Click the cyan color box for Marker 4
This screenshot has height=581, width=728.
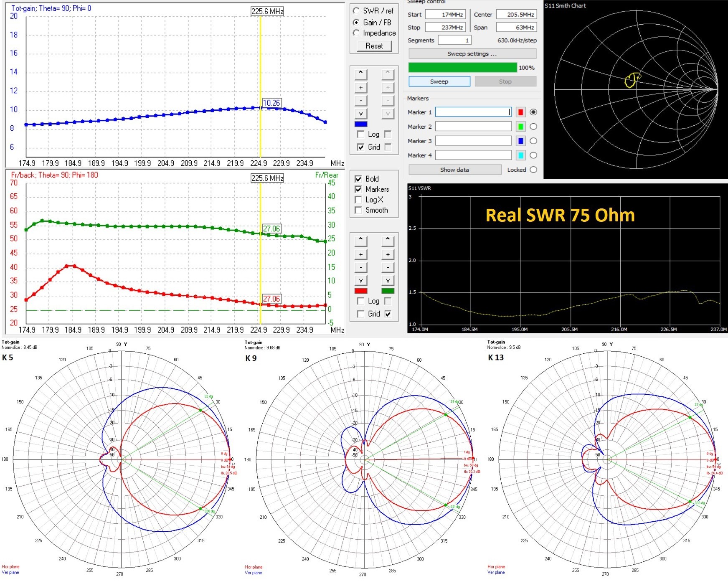click(x=520, y=155)
